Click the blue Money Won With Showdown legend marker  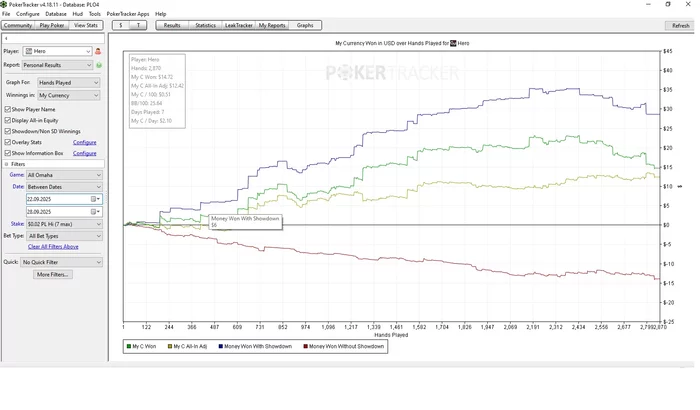221,347
